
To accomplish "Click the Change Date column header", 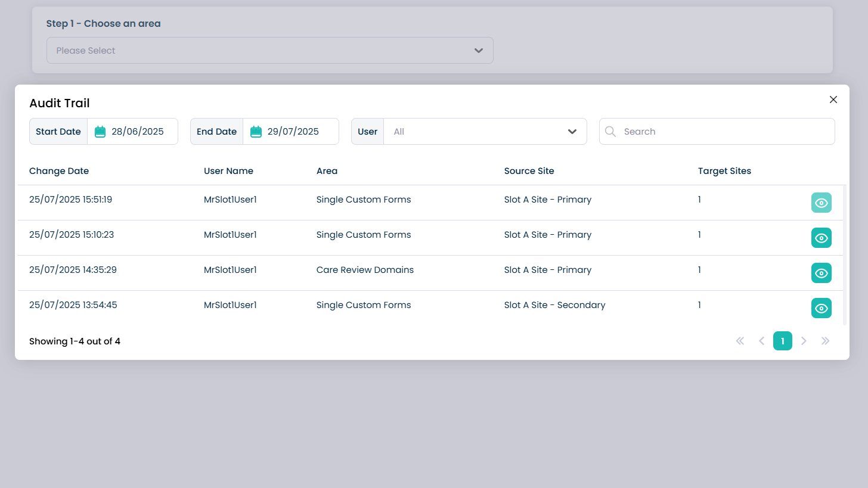I will tap(59, 171).
